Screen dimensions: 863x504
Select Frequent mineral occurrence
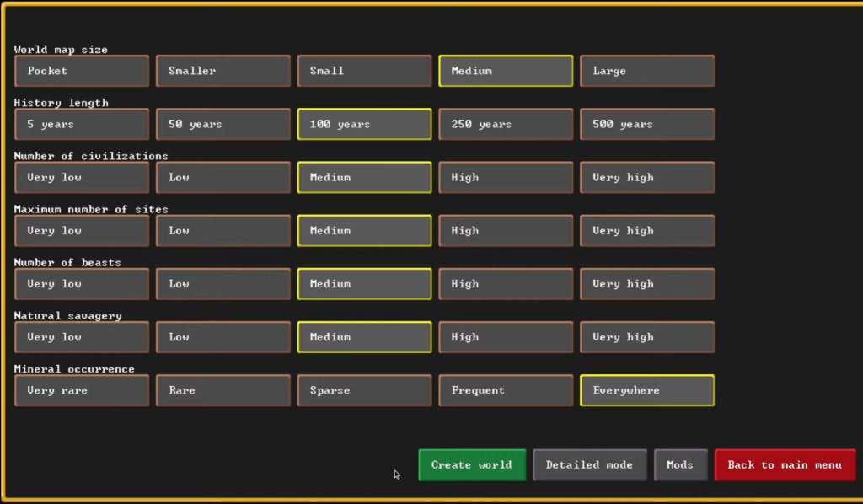(x=506, y=391)
